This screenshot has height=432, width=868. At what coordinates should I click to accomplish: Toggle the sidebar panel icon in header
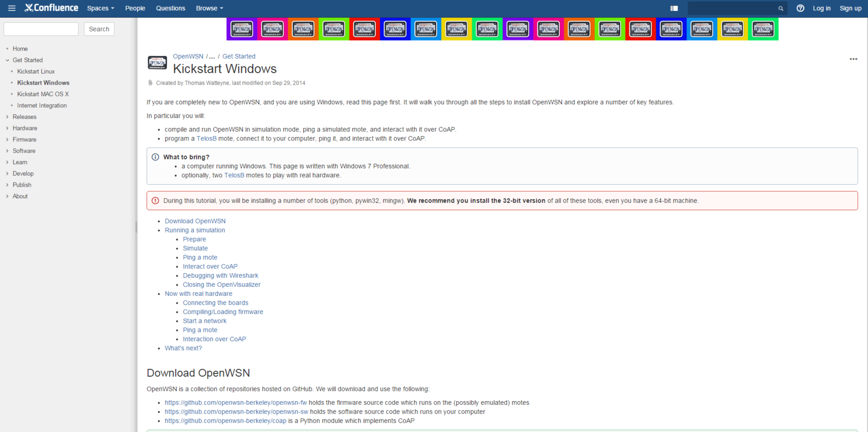pos(674,8)
